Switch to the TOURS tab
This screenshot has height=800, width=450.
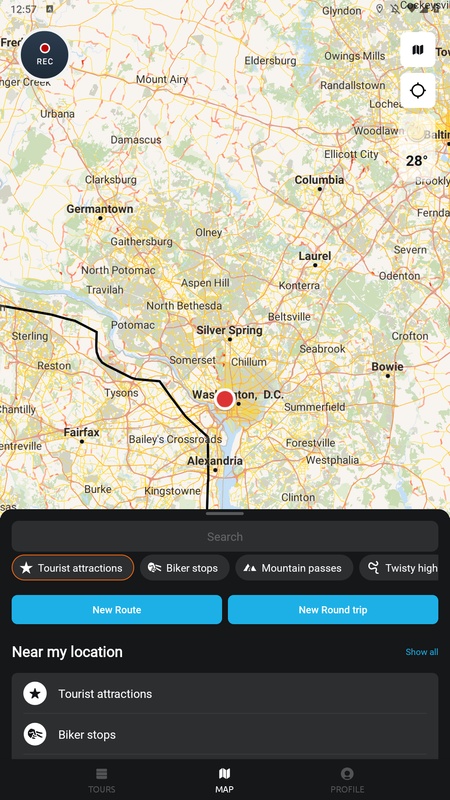click(x=102, y=780)
